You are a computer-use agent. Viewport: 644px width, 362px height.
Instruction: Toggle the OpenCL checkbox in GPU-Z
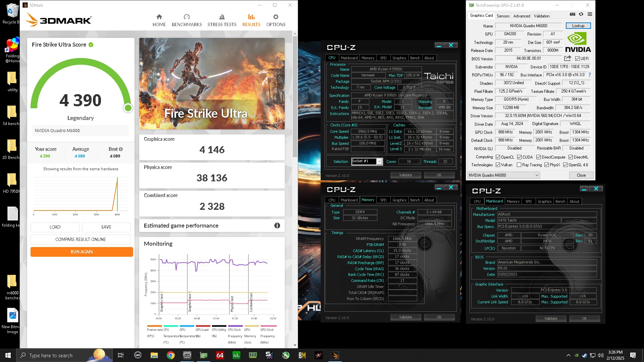point(498,157)
